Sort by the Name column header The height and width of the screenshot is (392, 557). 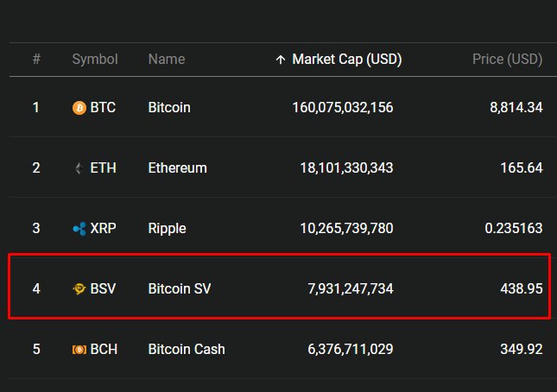pos(167,60)
